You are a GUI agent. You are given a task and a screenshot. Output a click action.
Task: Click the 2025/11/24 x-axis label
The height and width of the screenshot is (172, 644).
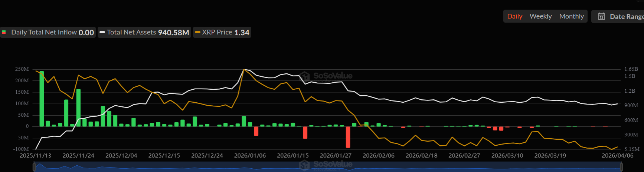pyautogui.click(x=78, y=155)
